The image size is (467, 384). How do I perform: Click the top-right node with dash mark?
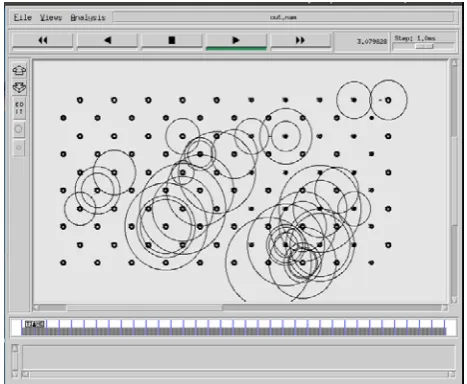click(388, 100)
